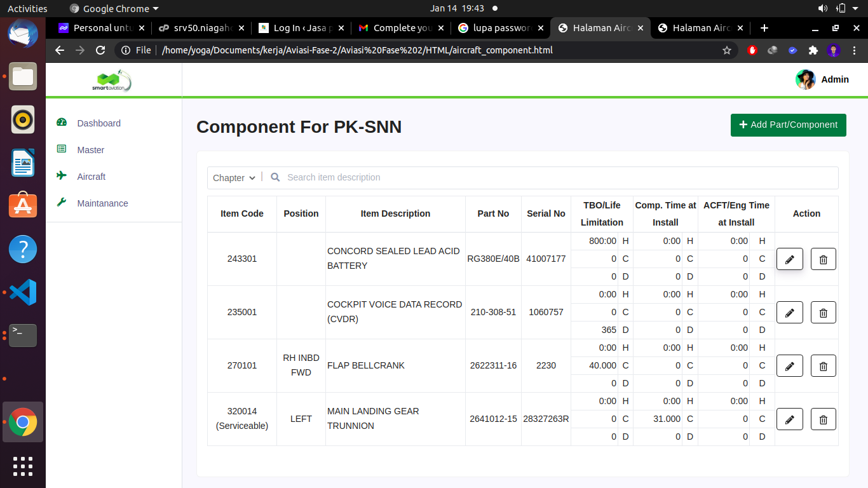The image size is (868, 488).
Task: Click the Chrome reload page icon
Action: (100, 50)
